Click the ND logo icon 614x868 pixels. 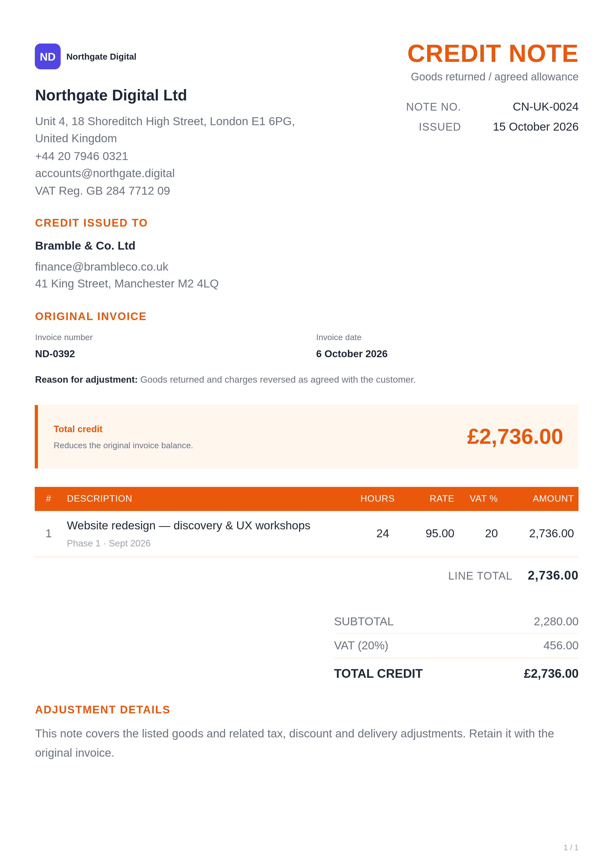point(48,56)
